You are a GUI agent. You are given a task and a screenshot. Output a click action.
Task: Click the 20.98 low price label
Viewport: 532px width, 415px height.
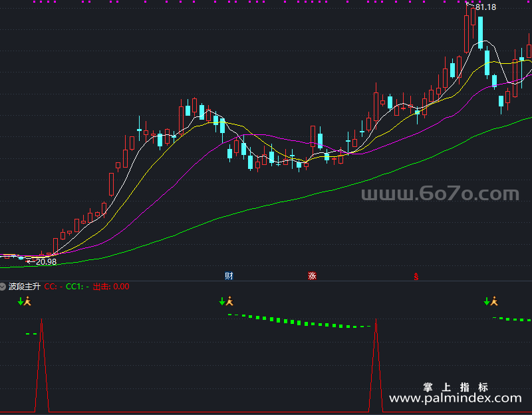[x=46, y=261]
